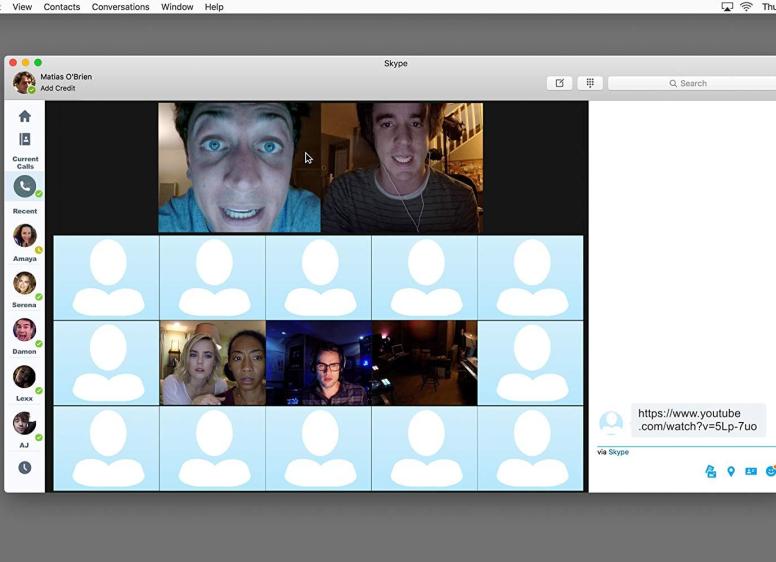Select the striped shirt earbuds video feed
Image resolution: width=776 pixels, height=562 pixels.
pyautogui.click(x=402, y=167)
